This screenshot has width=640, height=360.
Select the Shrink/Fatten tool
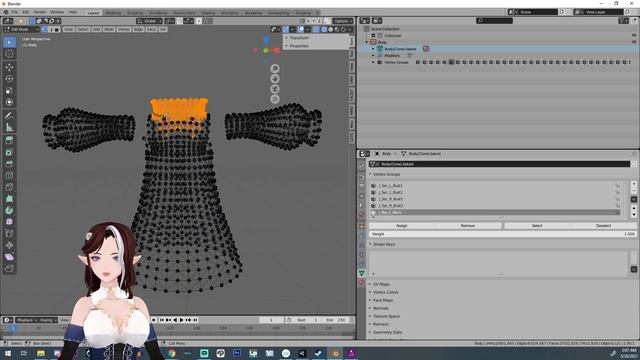pos(9,245)
